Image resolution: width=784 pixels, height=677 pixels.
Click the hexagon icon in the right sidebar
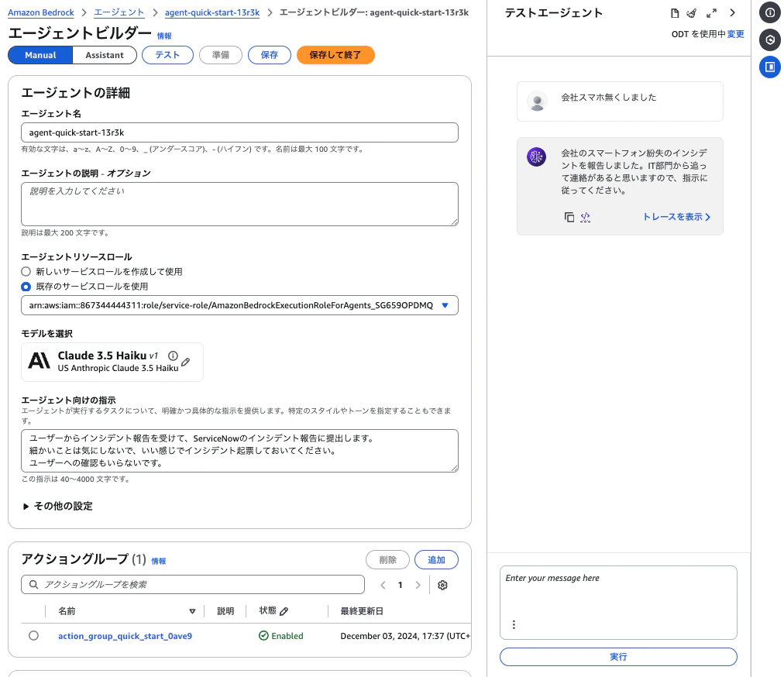(770, 40)
